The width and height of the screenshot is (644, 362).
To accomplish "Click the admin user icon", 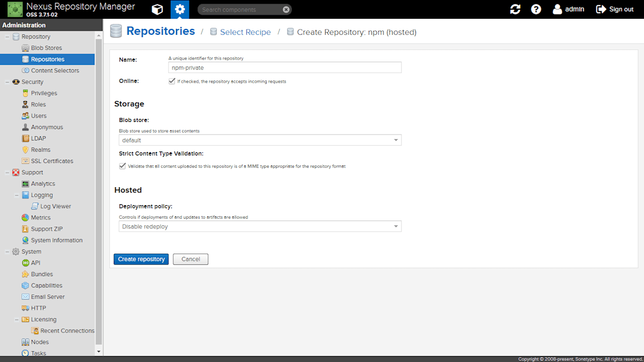I will pos(558,9).
